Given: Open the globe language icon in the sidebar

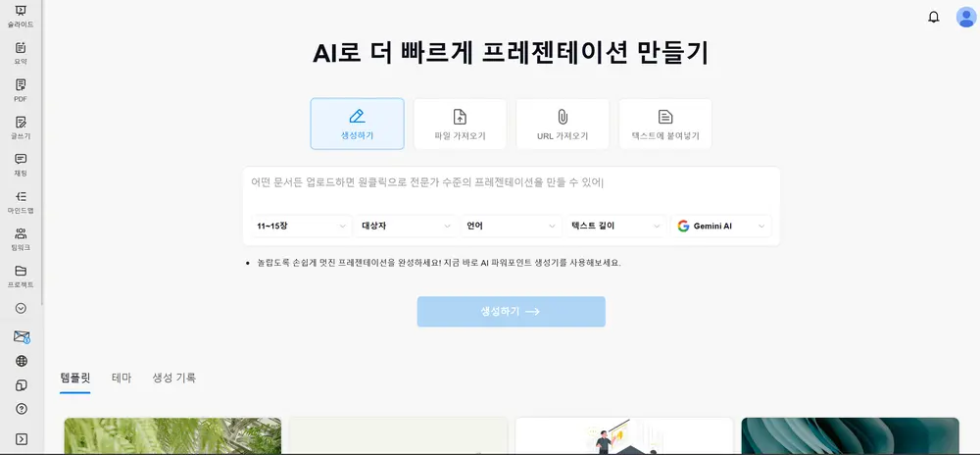Looking at the screenshot, I should click(x=22, y=361).
